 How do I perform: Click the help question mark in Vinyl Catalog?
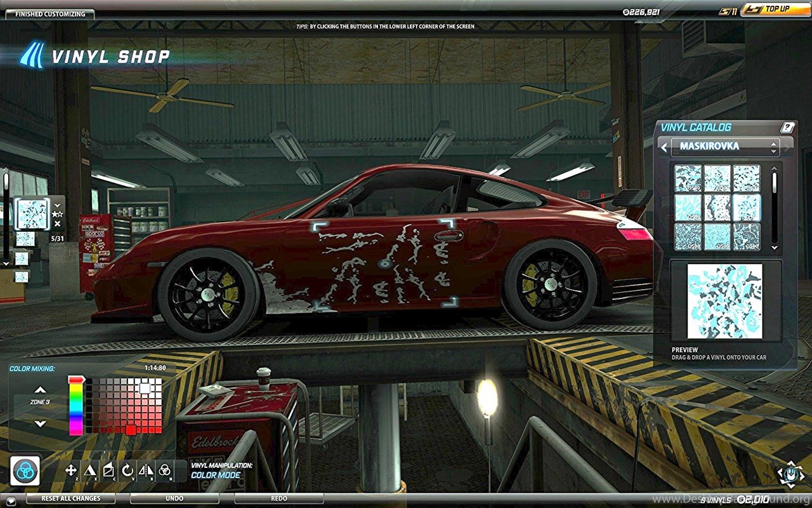coord(787,127)
